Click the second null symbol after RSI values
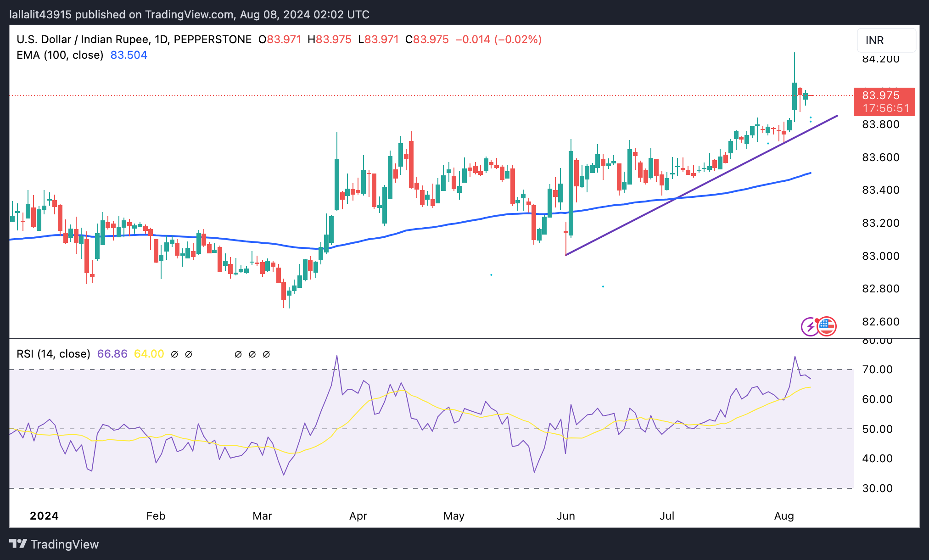The width and height of the screenshot is (929, 560). 189,354
